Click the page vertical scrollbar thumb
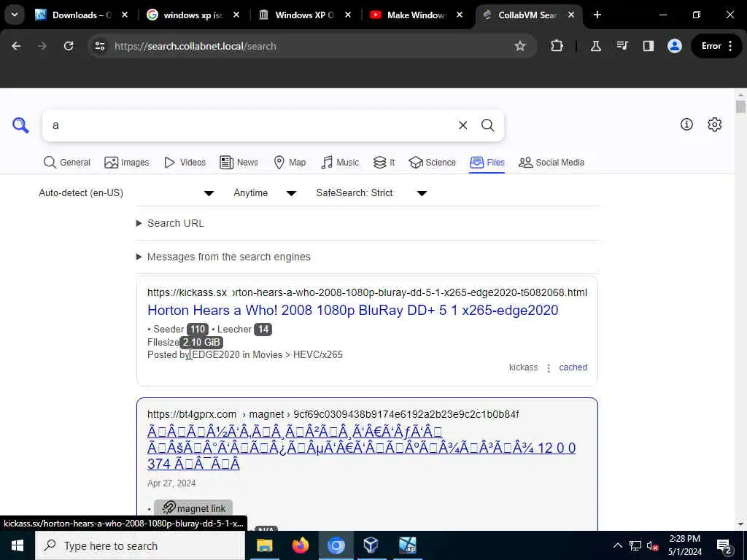The height and width of the screenshot is (560, 747). pos(740,106)
